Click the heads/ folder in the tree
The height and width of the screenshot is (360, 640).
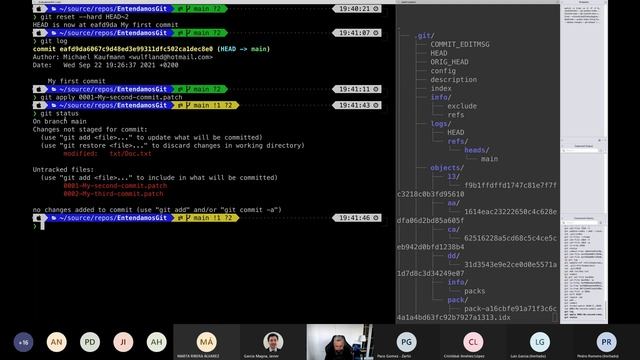(x=476, y=150)
